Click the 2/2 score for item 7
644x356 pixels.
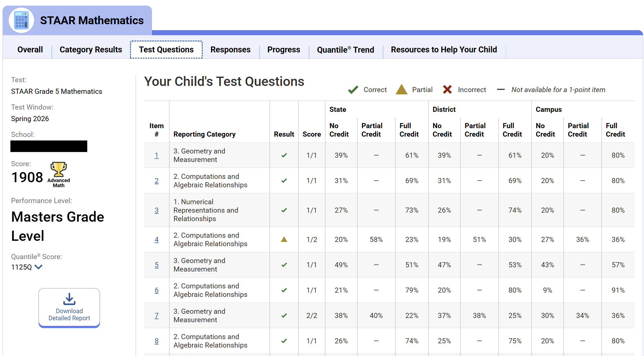pos(312,315)
